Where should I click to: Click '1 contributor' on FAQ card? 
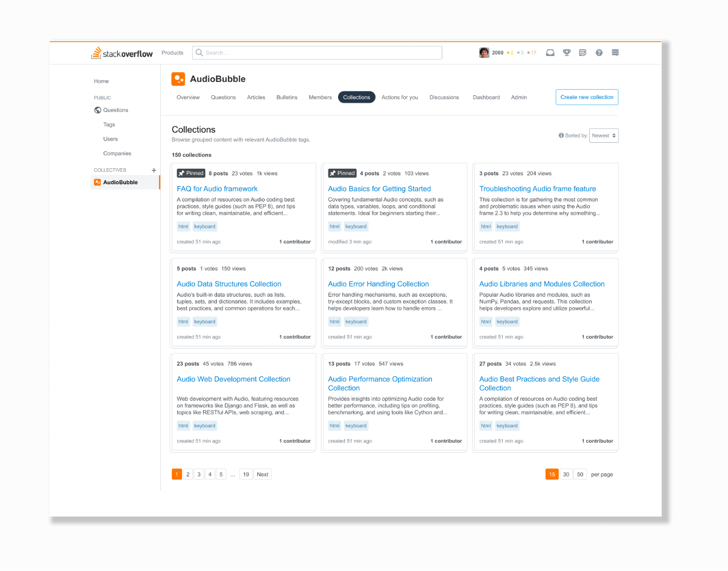tap(295, 242)
